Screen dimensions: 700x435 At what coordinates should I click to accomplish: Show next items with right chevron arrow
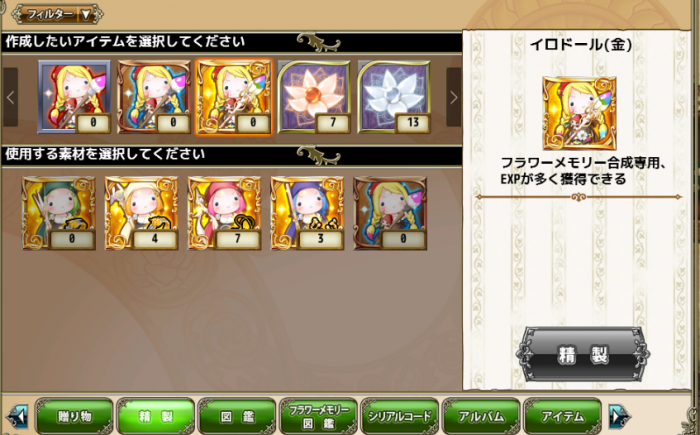tap(454, 97)
